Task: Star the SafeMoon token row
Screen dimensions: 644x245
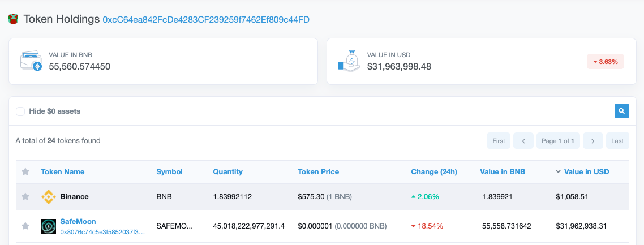Action: (25, 226)
